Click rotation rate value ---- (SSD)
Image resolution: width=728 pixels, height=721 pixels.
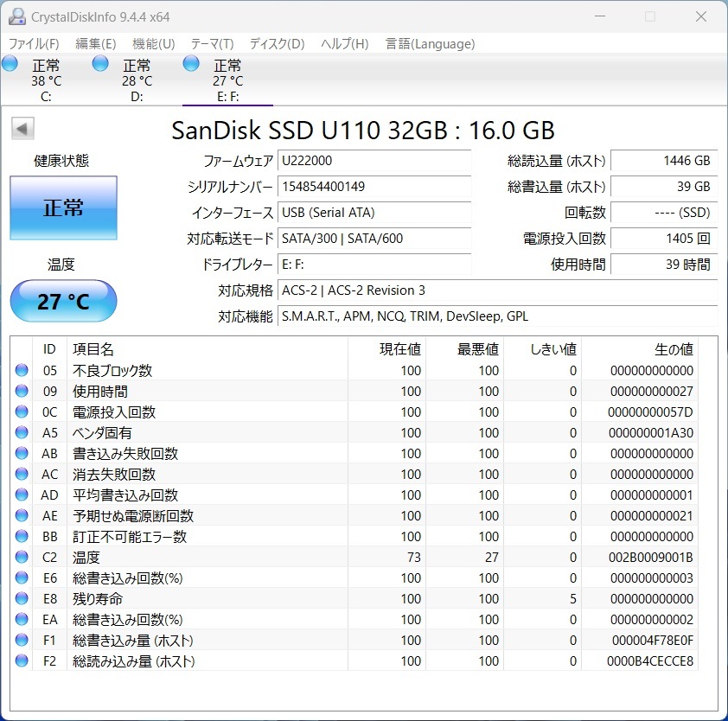click(x=664, y=213)
